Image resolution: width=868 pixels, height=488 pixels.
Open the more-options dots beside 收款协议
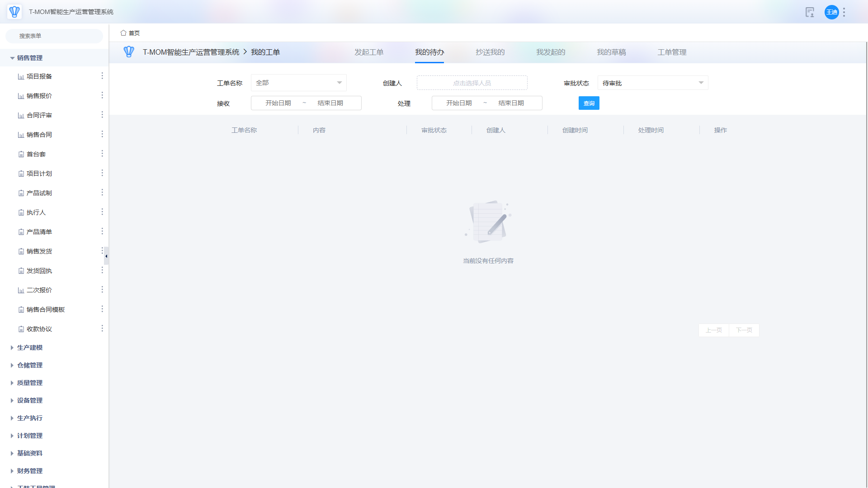click(102, 328)
